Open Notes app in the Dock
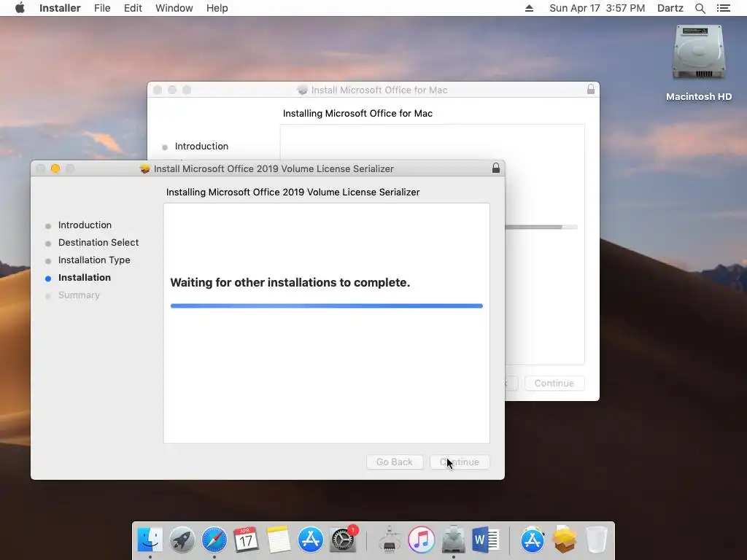 click(x=279, y=540)
